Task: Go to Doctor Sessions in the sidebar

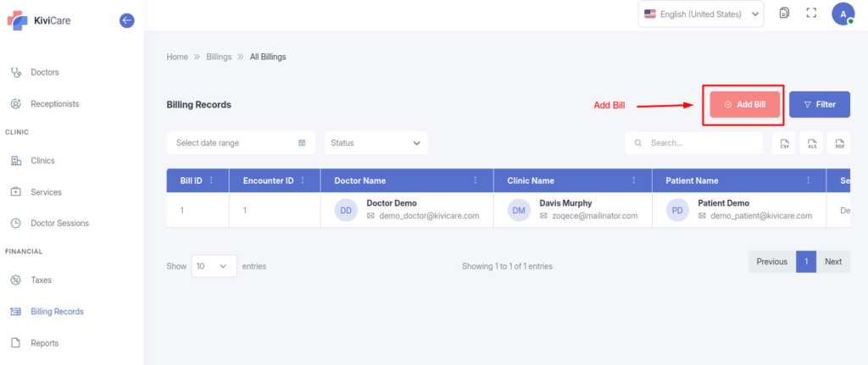Action: tap(59, 224)
